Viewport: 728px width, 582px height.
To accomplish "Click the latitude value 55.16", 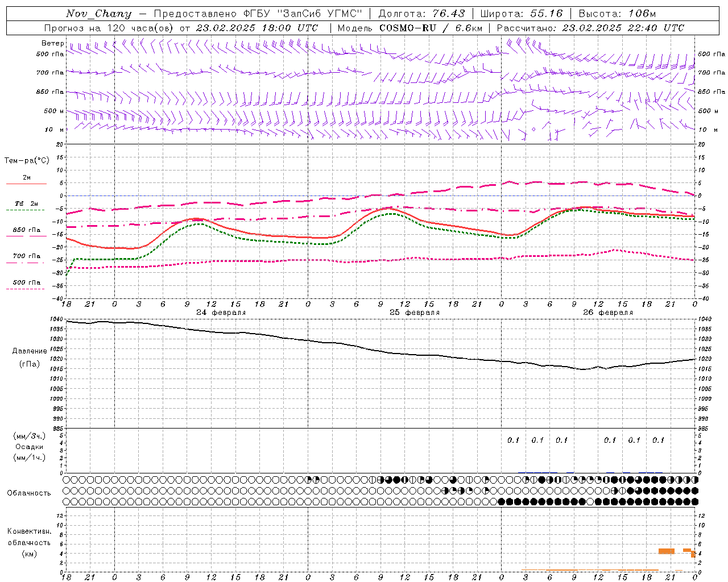I will [546, 14].
